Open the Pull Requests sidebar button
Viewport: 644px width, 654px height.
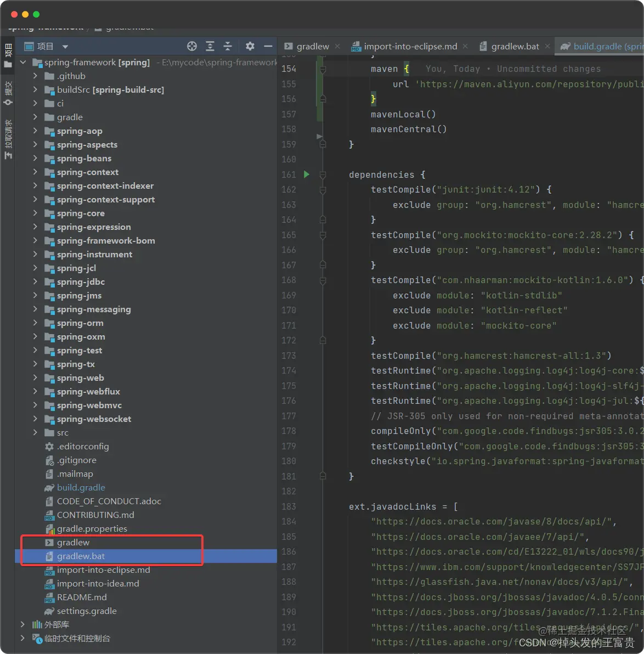[x=8, y=139]
